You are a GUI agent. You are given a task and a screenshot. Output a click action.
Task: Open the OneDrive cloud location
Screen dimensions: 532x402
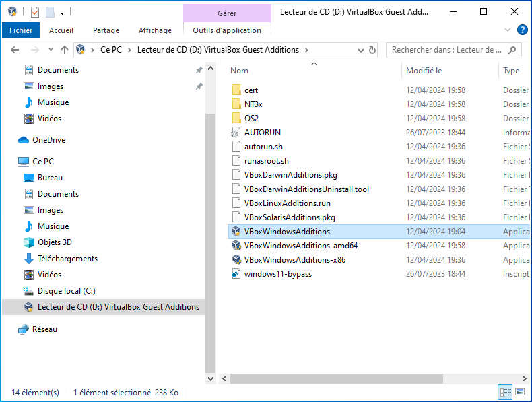click(x=48, y=140)
